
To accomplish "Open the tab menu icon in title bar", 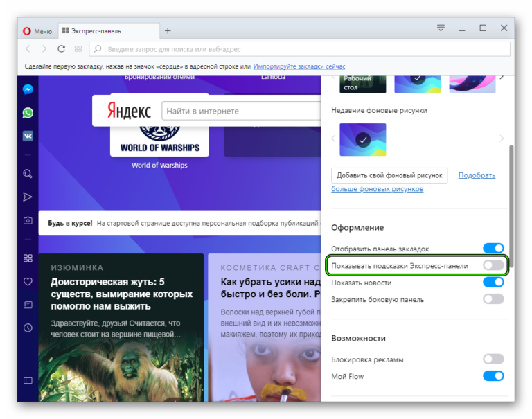I will [441, 28].
